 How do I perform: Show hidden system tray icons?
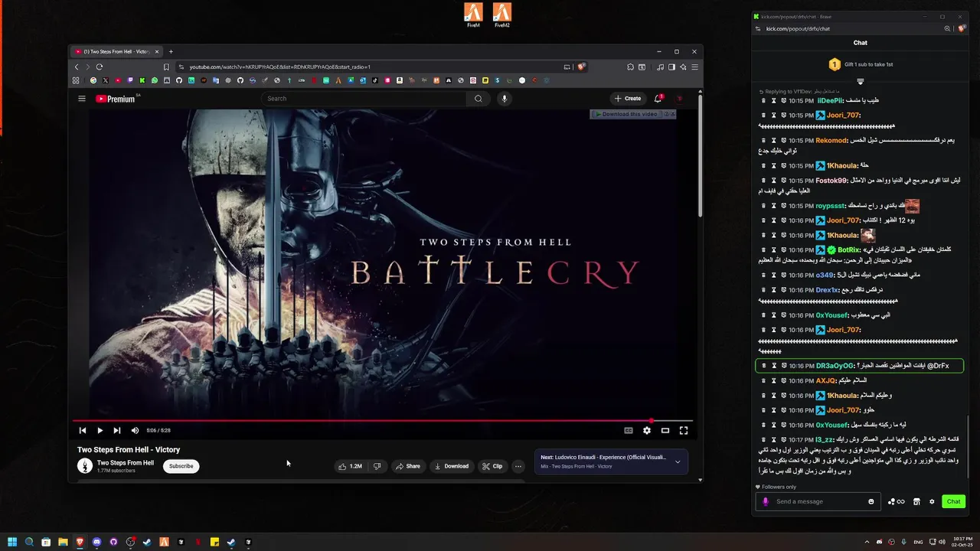point(867,542)
